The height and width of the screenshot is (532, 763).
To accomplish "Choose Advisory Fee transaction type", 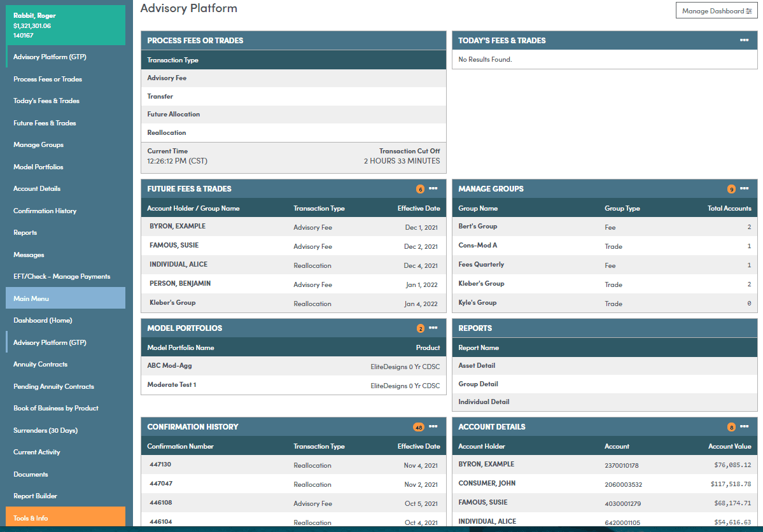I will pyautogui.click(x=293, y=78).
